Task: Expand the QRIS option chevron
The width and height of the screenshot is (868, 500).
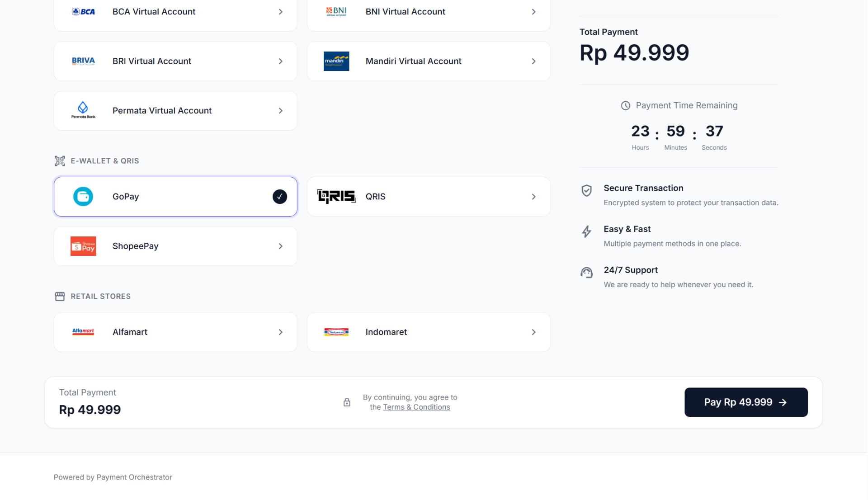Action: click(534, 197)
